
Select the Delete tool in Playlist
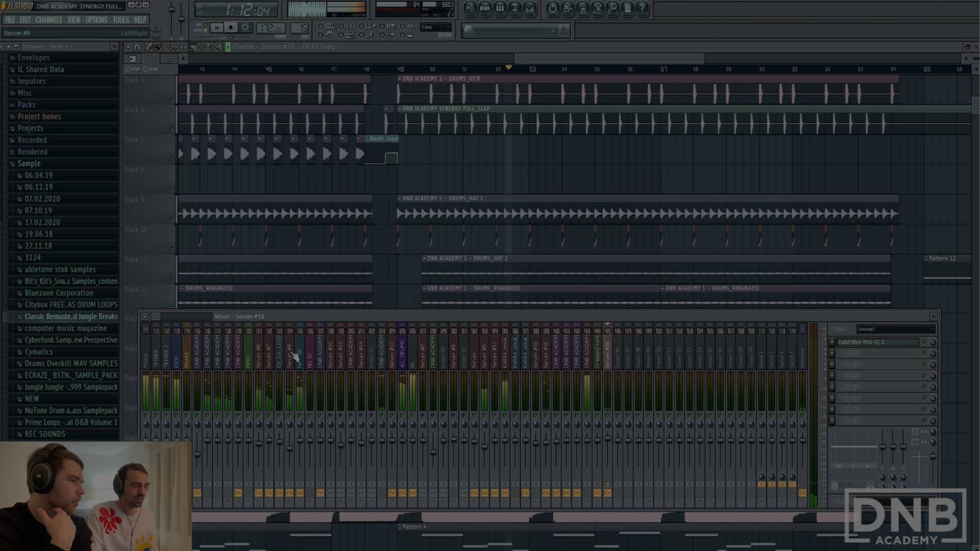[166, 47]
